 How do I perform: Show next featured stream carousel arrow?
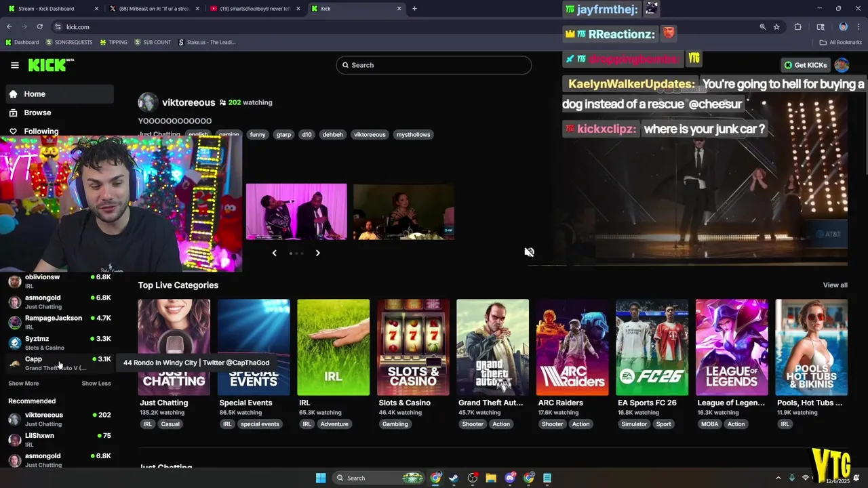(x=317, y=253)
